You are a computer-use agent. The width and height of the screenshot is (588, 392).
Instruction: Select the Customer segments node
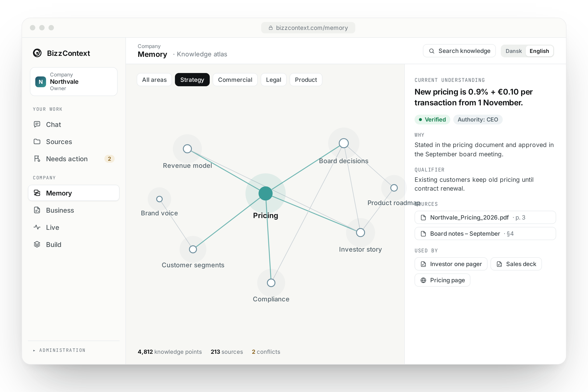[x=193, y=249]
